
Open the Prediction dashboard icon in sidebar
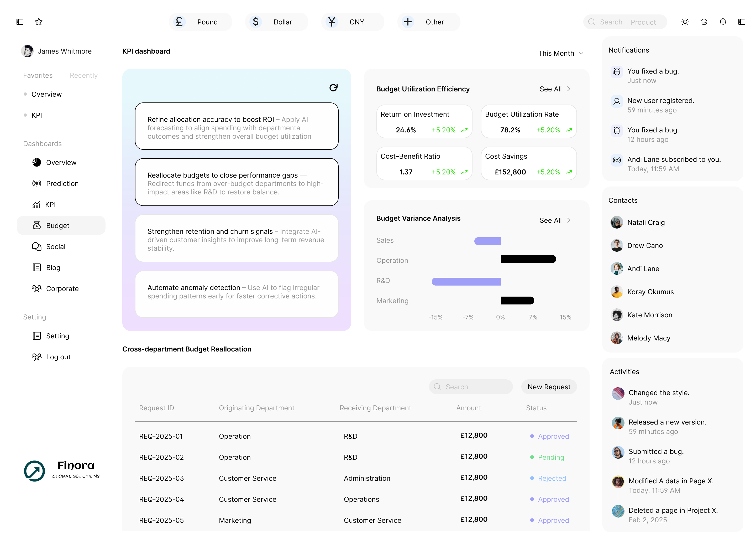pyautogui.click(x=37, y=184)
